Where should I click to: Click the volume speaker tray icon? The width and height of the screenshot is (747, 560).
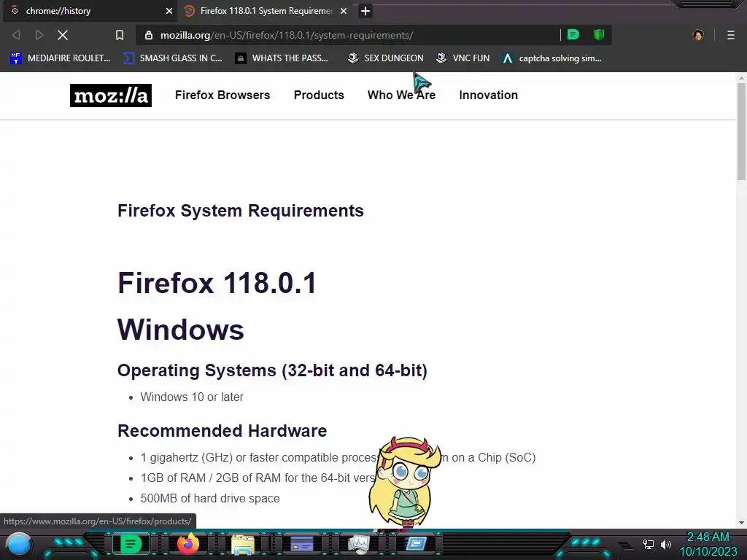coord(665,544)
